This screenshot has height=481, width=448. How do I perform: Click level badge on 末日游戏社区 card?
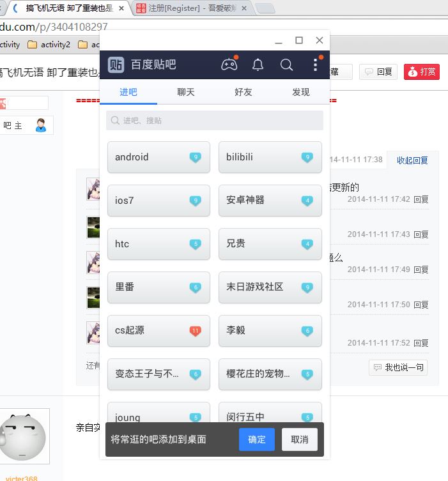click(307, 287)
